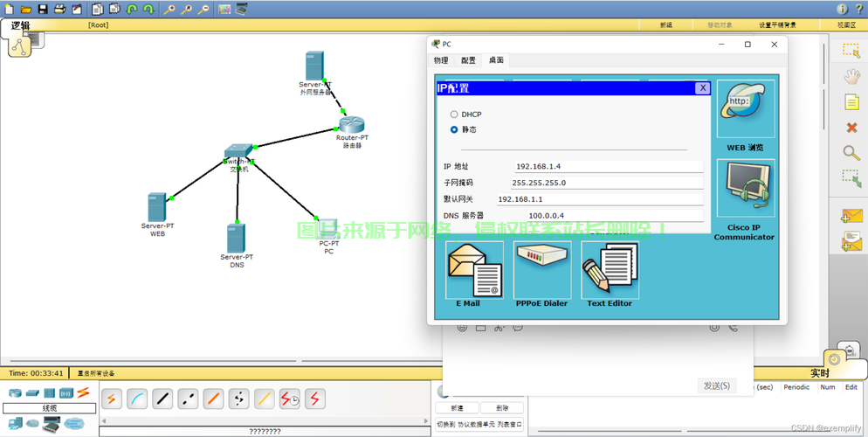868x437 pixels.
Task: Print the topology with printer icon
Action: coord(59,9)
